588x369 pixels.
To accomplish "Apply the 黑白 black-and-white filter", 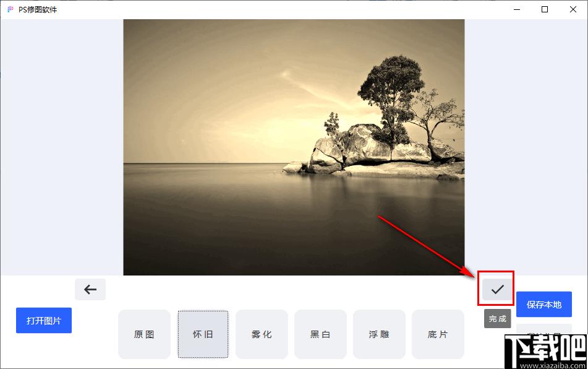I will (321, 334).
